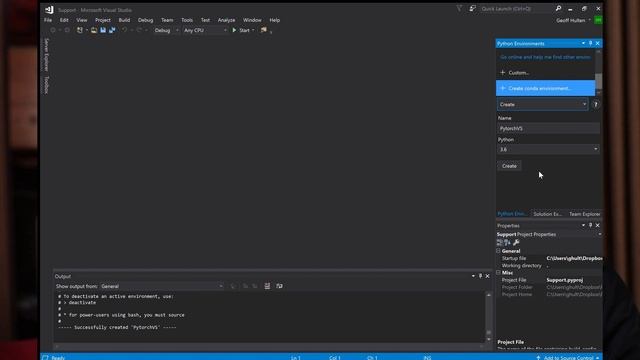Click the Navigate Forward toolbar icon
This screenshot has width=640, height=360.
pos(67,30)
